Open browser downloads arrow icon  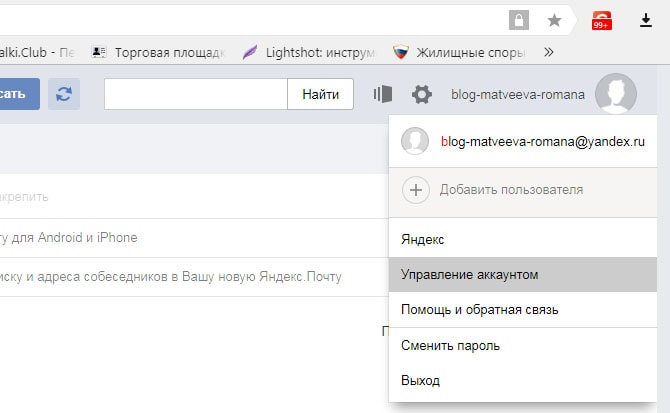646,20
